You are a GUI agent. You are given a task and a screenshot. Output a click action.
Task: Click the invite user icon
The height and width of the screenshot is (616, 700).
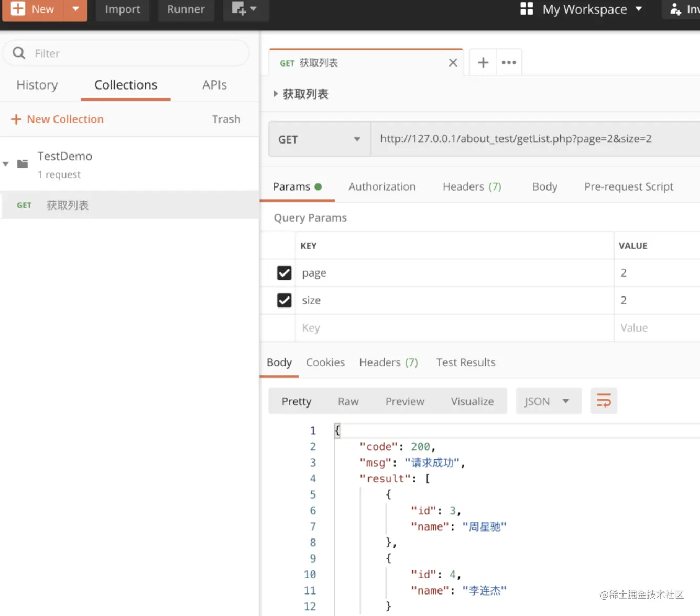(676, 9)
